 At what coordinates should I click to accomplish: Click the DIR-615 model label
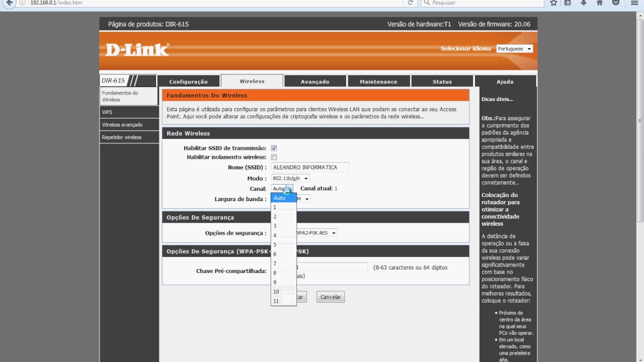(113, 80)
